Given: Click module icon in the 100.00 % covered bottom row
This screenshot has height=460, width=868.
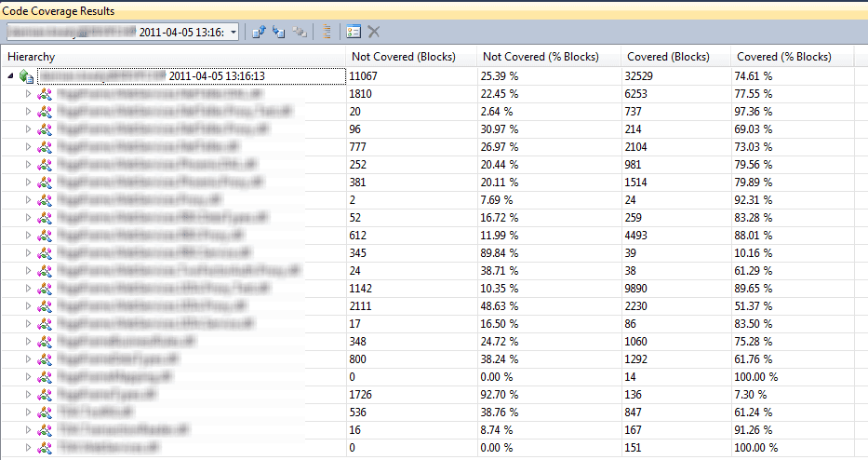Looking at the screenshot, I should click(x=44, y=448).
